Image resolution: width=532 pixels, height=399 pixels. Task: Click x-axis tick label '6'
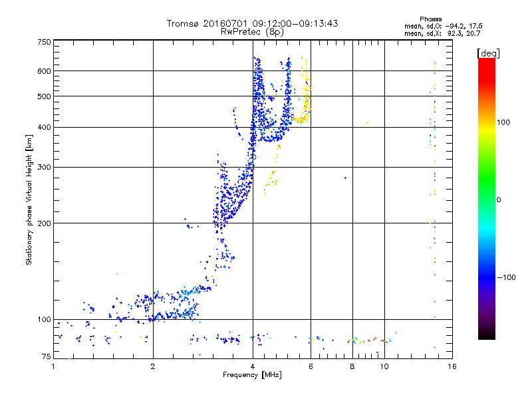[x=311, y=366]
